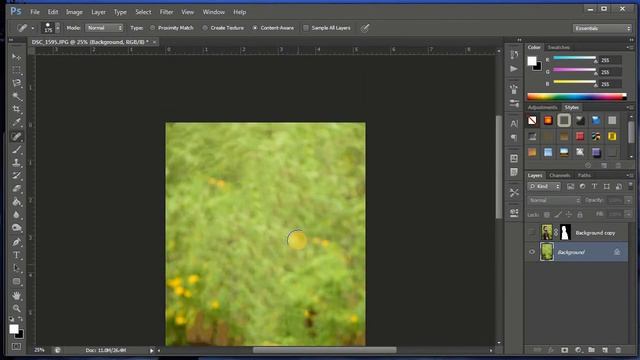Select the Magic Wand tool

[x=16, y=96]
